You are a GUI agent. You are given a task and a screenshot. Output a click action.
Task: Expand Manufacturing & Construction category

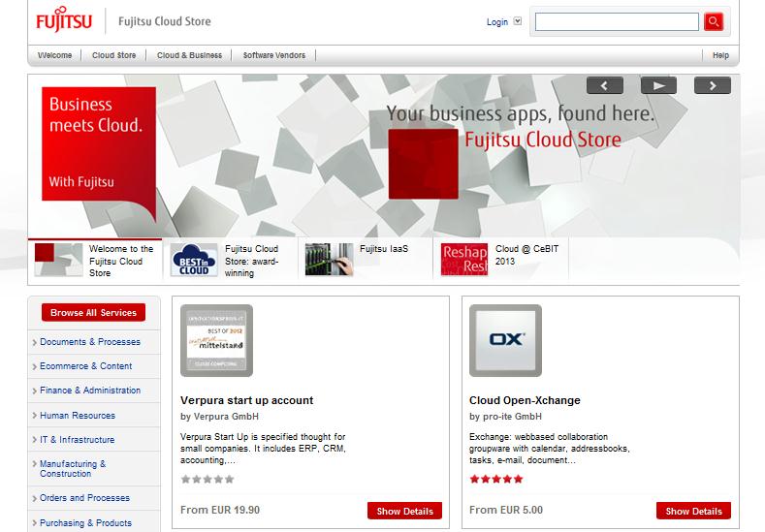coord(73,469)
